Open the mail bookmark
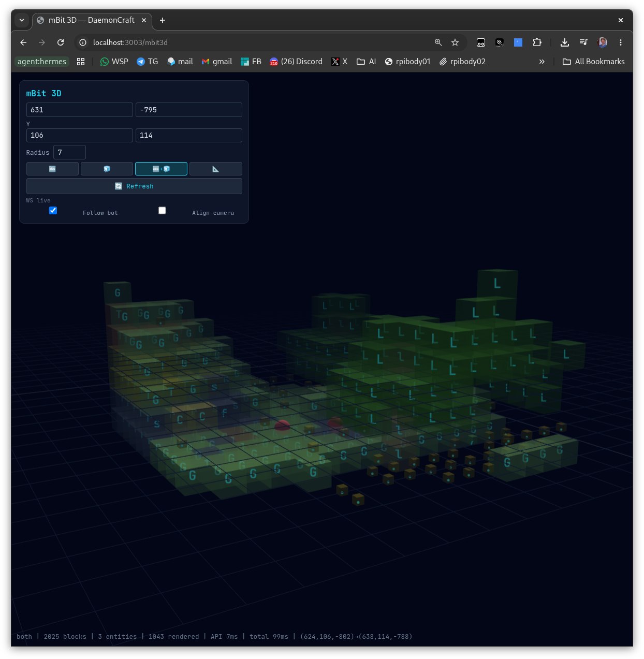Image resolution: width=644 pixels, height=659 pixels. coord(180,62)
